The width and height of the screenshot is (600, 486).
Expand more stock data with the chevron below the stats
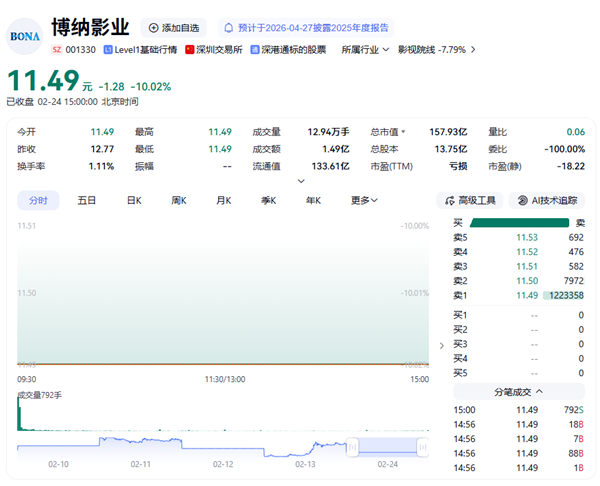[x=301, y=181]
